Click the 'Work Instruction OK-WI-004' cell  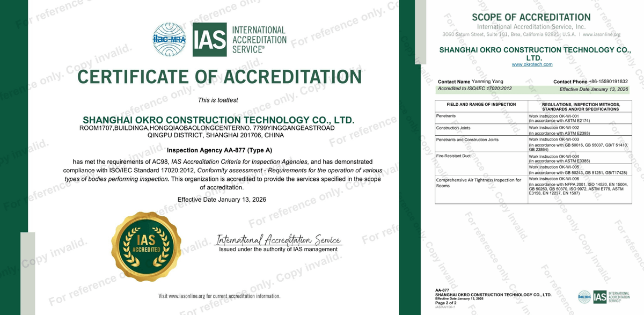581,158
